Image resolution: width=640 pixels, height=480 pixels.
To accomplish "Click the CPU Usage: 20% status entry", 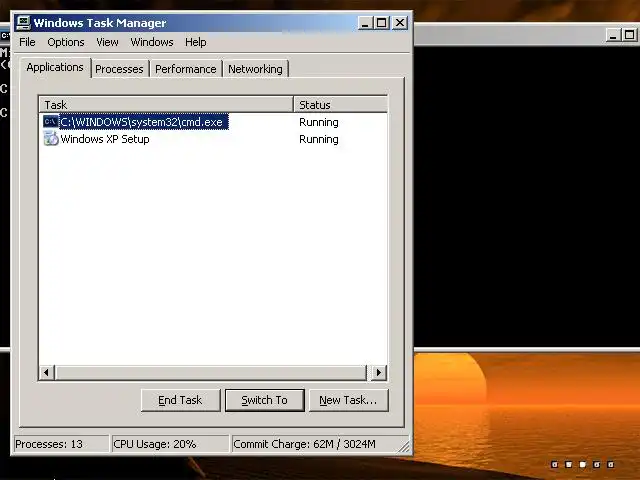I will (170, 444).
